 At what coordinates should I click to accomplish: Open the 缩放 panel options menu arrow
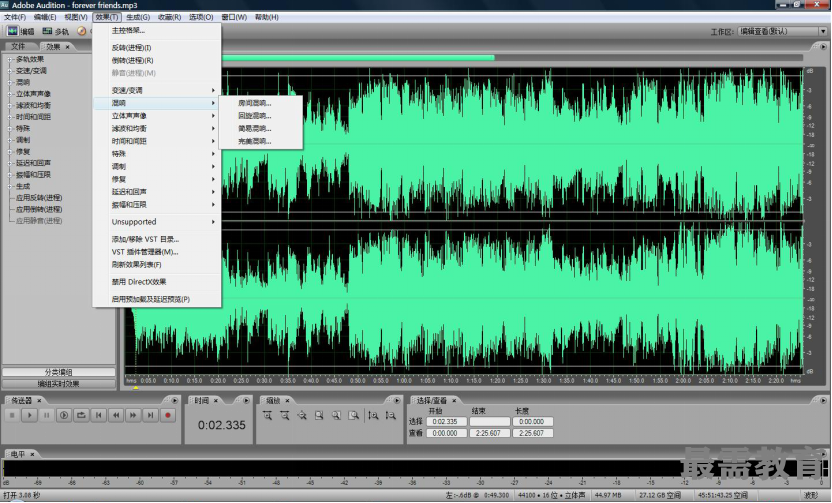tap(397, 401)
